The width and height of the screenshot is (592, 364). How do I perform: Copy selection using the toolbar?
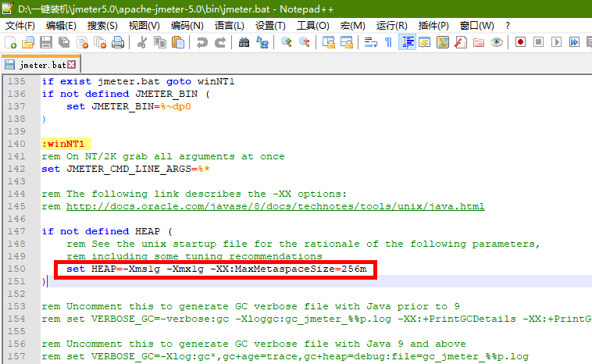tap(160, 42)
